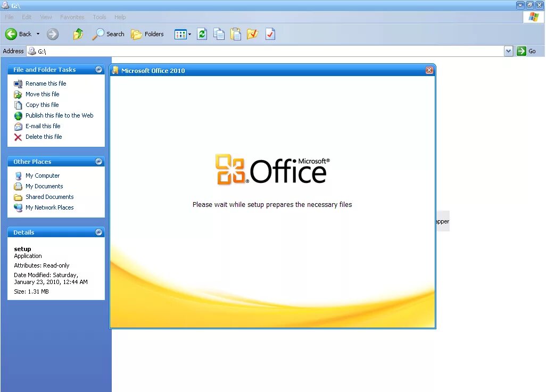Click the Windows flag logo in Explorer
Viewport: 546px width, 392px height.
(x=533, y=17)
